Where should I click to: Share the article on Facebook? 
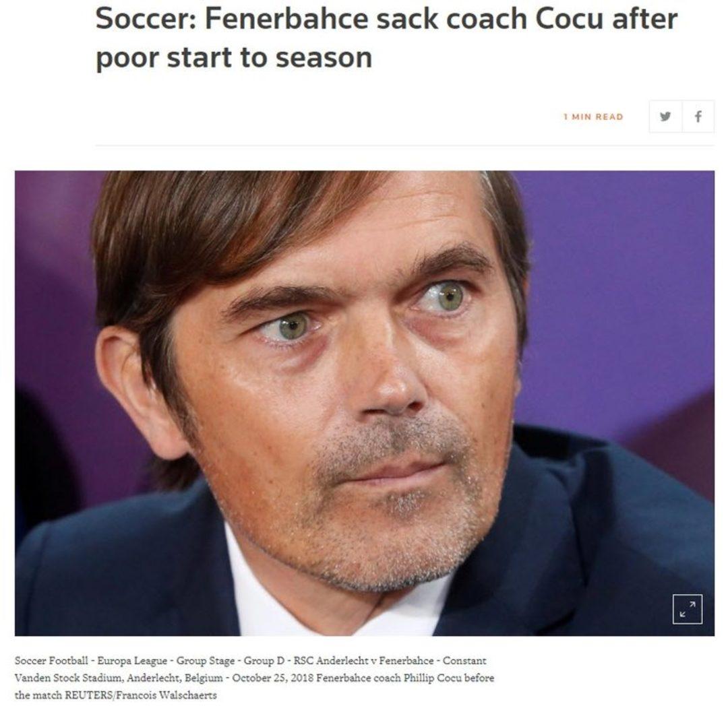point(698,117)
